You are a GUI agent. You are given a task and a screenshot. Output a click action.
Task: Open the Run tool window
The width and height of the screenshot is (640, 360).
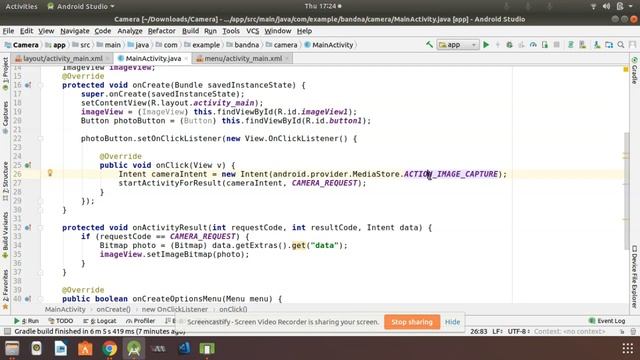(x=27, y=321)
